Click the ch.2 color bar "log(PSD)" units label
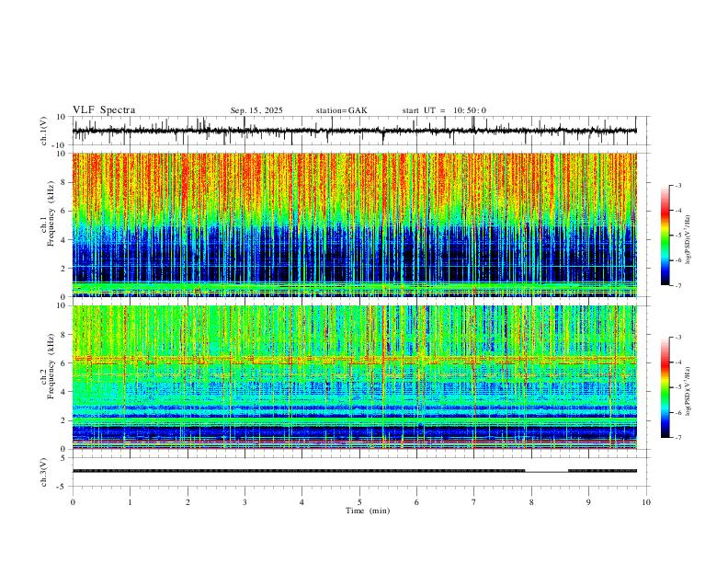728x563 pixels. (x=688, y=391)
